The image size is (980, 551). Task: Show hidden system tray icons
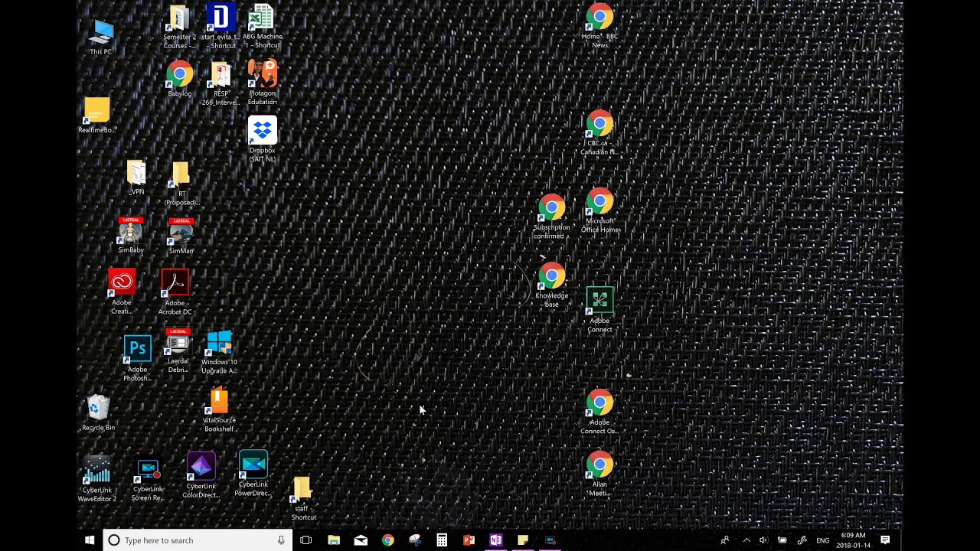coord(746,540)
